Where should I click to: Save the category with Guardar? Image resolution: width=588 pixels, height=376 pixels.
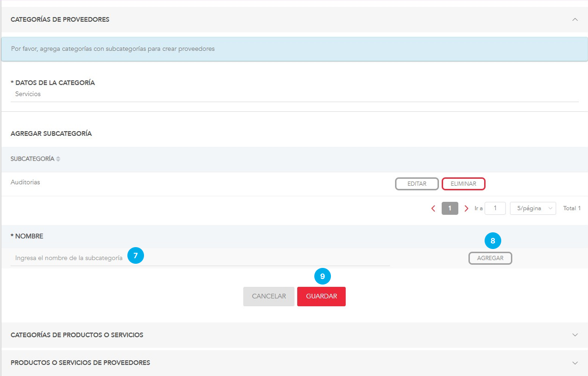click(x=321, y=297)
